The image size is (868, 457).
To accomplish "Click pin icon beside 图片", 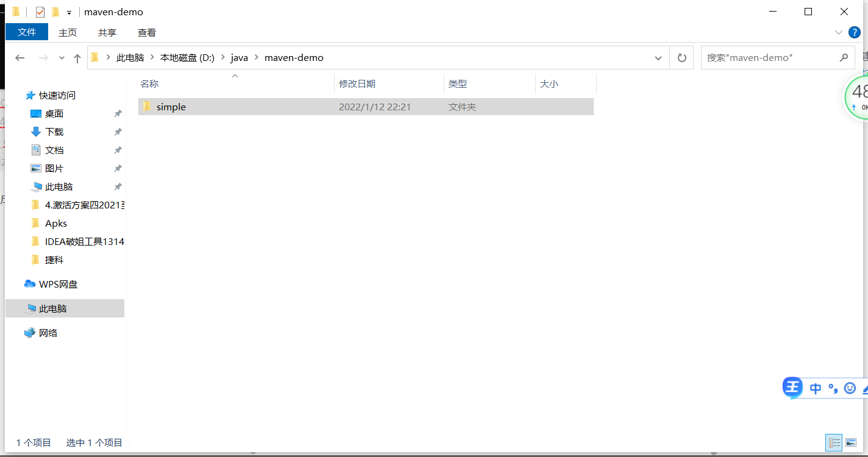I will click(x=118, y=169).
